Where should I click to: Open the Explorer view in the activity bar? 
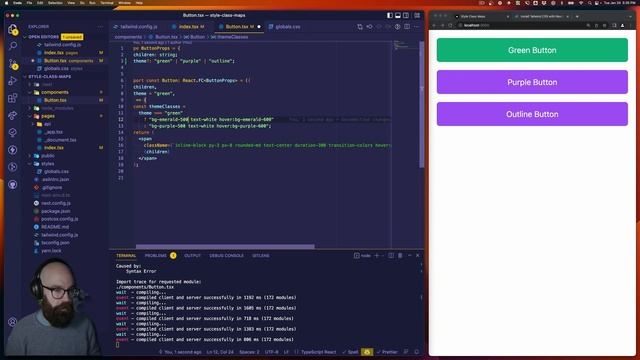click(13, 29)
